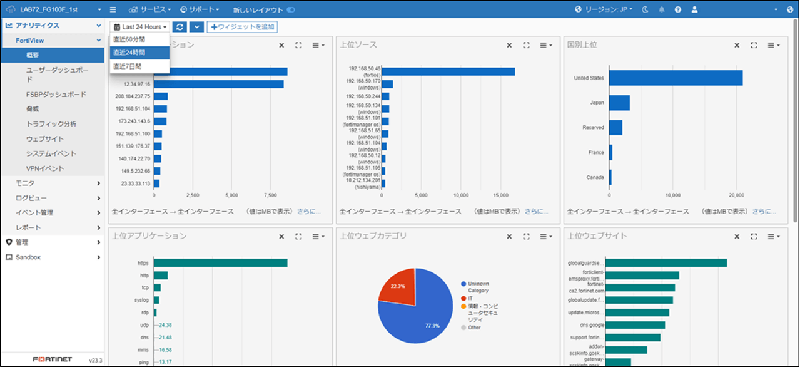Toggle the hamburger menu icon

[x=113, y=9]
